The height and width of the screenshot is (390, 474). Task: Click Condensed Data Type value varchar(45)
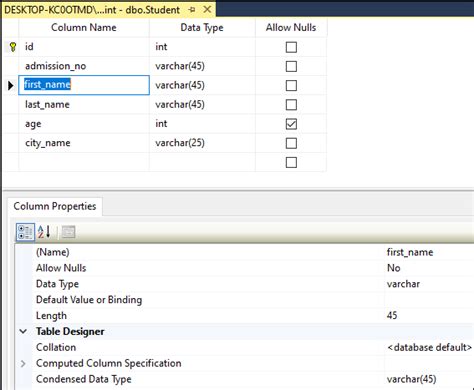pyautogui.click(x=411, y=379)
